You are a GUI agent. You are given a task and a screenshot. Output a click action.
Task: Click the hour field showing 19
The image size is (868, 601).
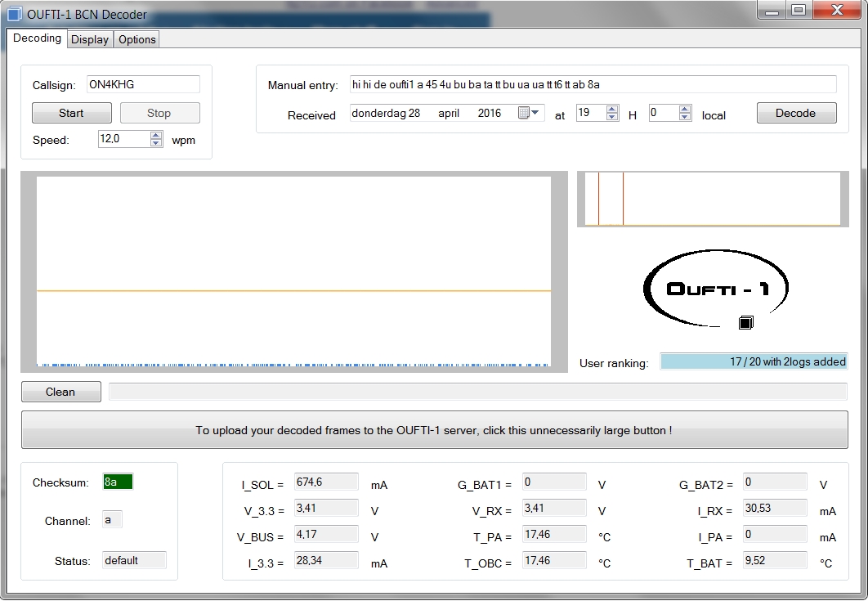pyautogui.click(x=591, y=113)
